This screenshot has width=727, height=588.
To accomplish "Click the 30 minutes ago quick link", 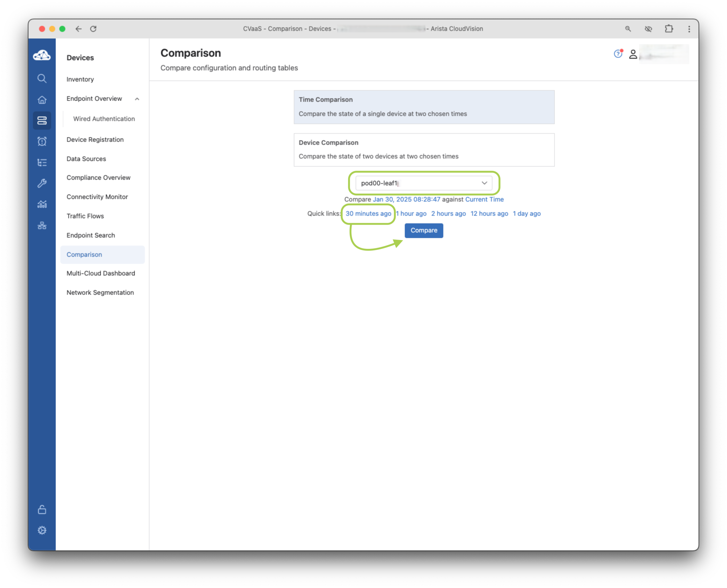I will (x=368, y=213).
